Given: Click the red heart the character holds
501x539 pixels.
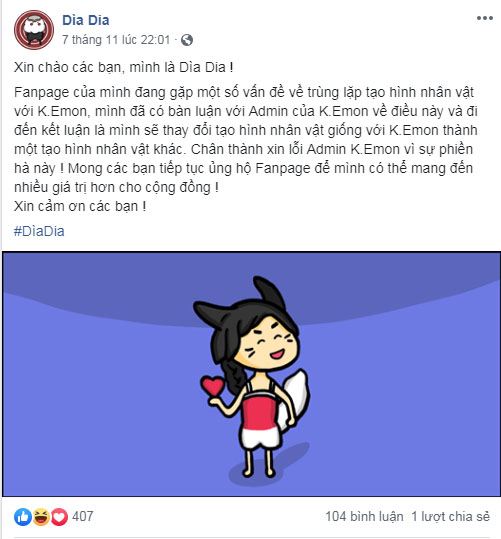Looking at the screenshot, I should point(213,386).
